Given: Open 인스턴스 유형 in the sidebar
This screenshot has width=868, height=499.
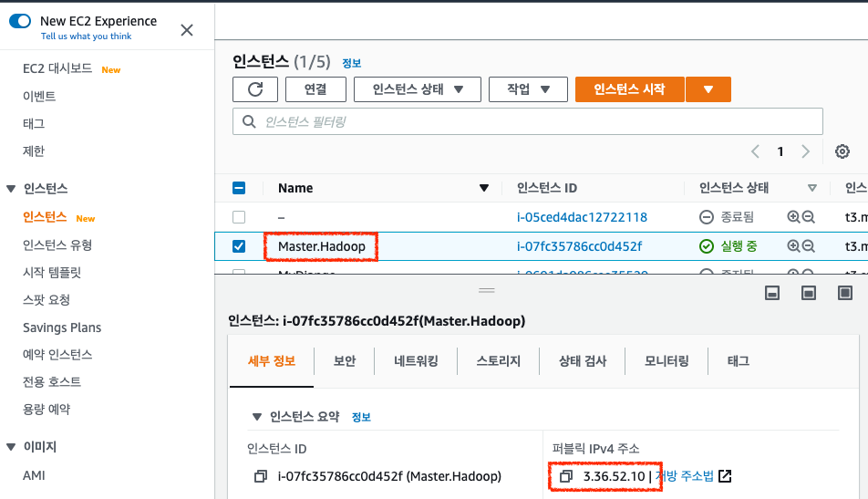Looking at the screenshot, I should [57, 244].
